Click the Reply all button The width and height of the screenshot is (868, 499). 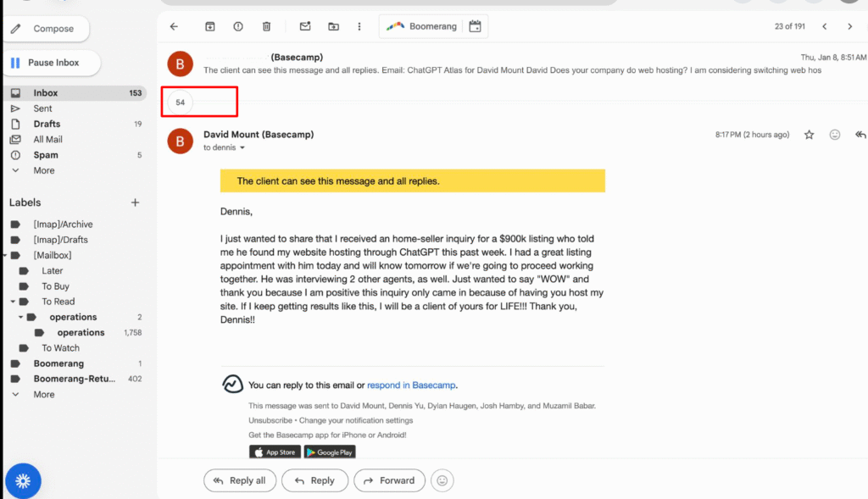click(240, 480)
